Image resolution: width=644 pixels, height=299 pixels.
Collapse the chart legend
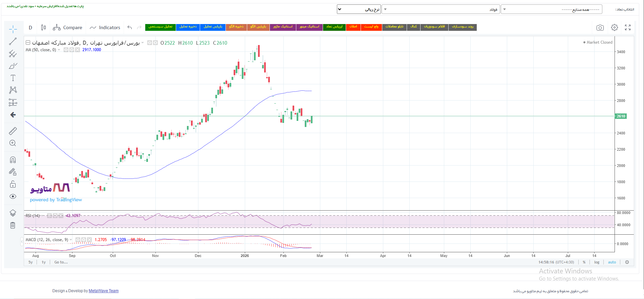[x=28, y=43]
